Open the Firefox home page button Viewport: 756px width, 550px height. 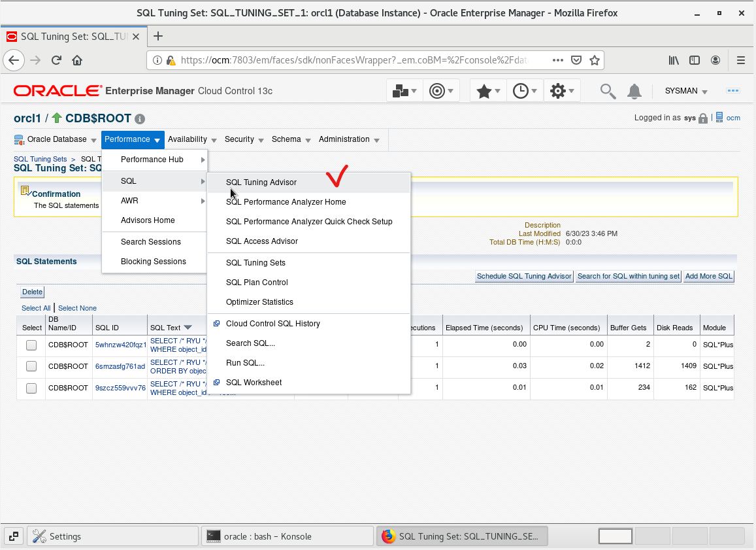77,60
